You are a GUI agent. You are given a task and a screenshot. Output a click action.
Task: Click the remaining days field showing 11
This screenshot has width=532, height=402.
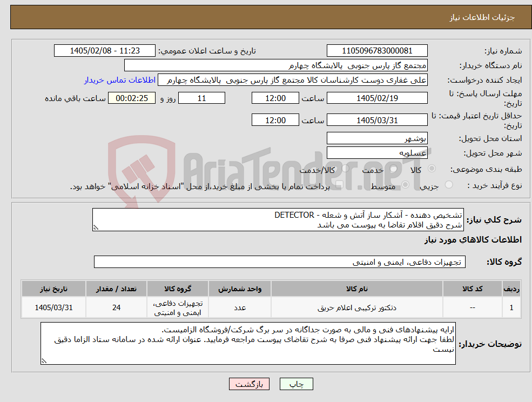click(x=201, y=98)
